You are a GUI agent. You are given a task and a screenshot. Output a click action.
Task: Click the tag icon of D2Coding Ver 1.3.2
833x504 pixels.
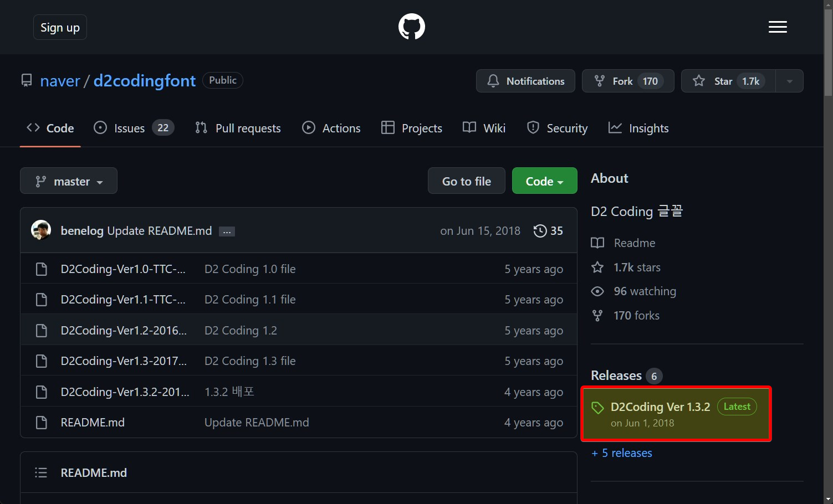tap(597, 408)
